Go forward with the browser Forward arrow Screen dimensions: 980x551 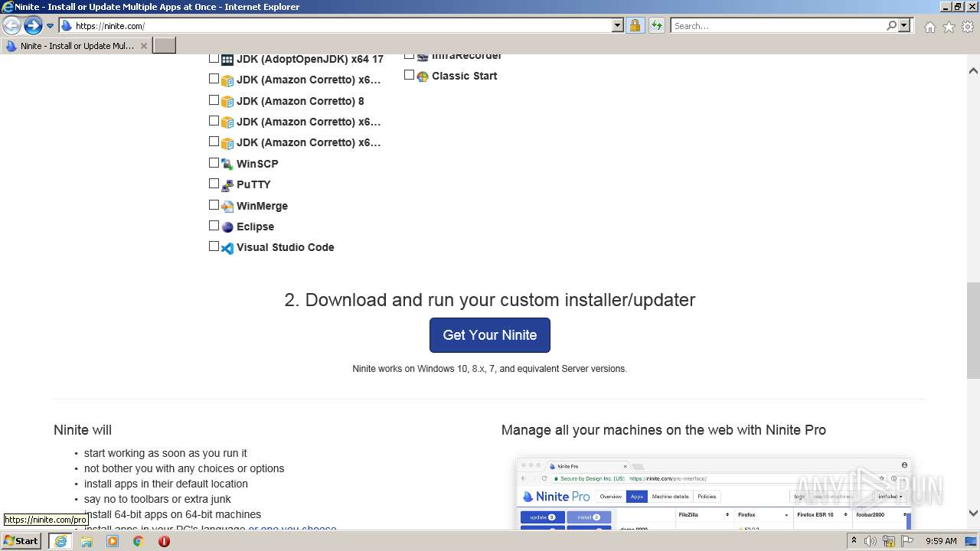pyautogui.click(x=33, y=25)
